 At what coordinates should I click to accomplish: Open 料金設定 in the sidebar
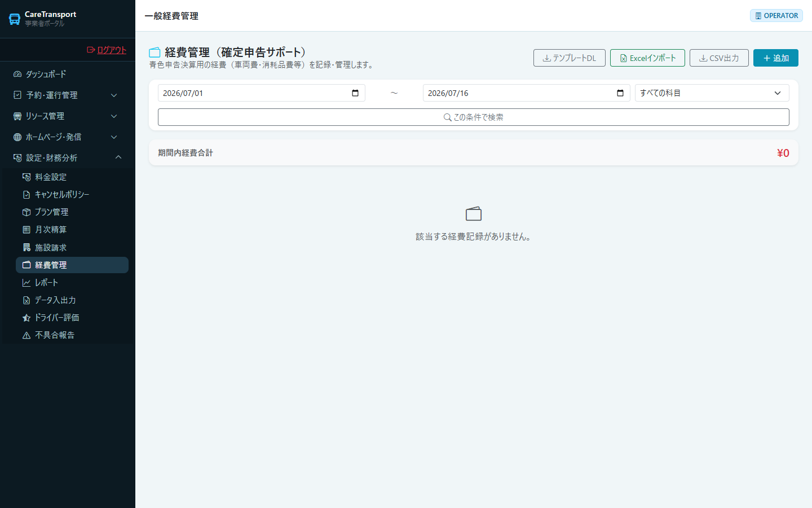point(72,177)
